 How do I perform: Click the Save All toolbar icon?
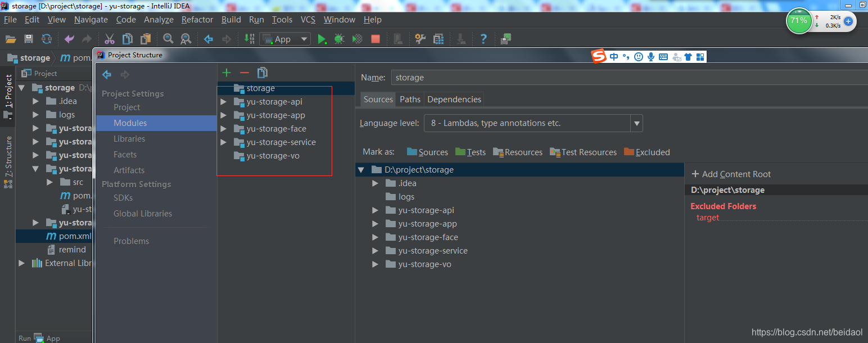coord(29,39)
